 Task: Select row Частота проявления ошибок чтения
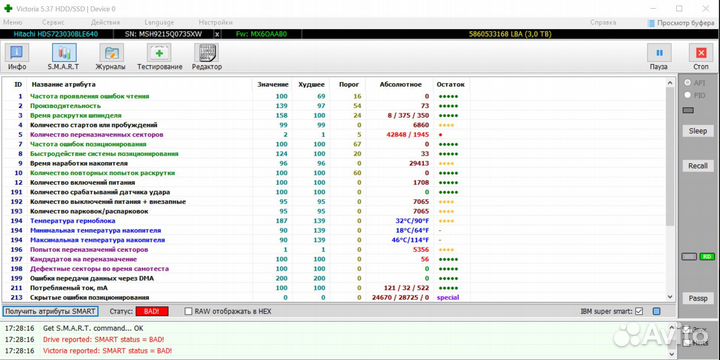tap(236, 96)
